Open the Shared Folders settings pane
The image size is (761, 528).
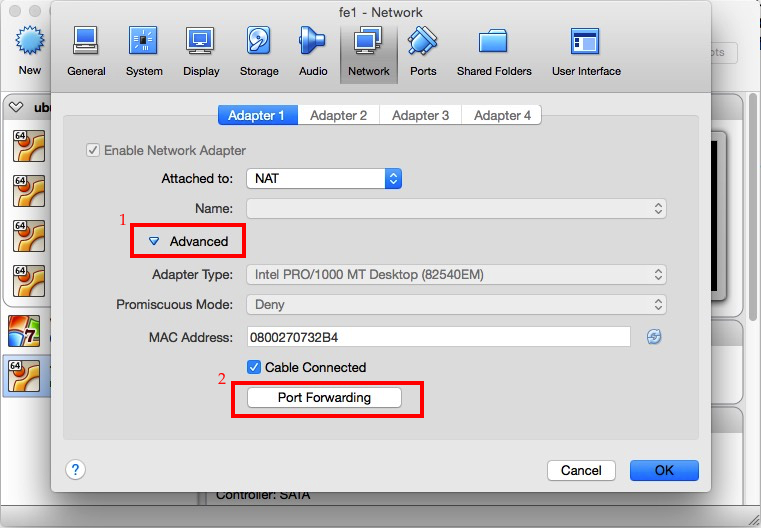tap(494, 50)
